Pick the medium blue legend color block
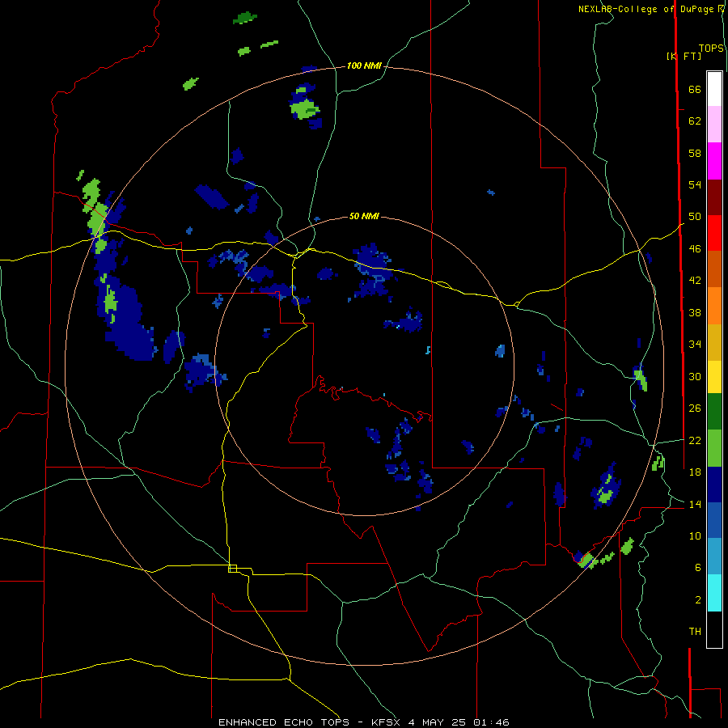The width and height of the screenshot is (728, 728). [x=714, y=520]
